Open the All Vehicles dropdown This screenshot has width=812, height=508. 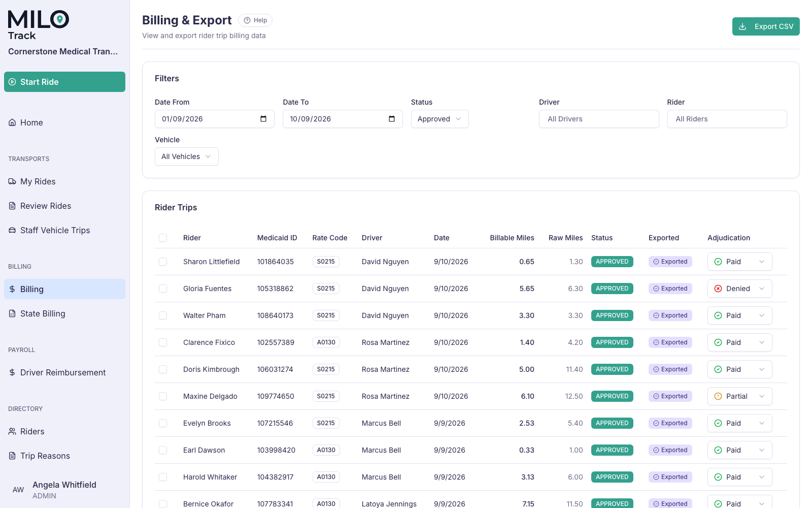[186, 156]
